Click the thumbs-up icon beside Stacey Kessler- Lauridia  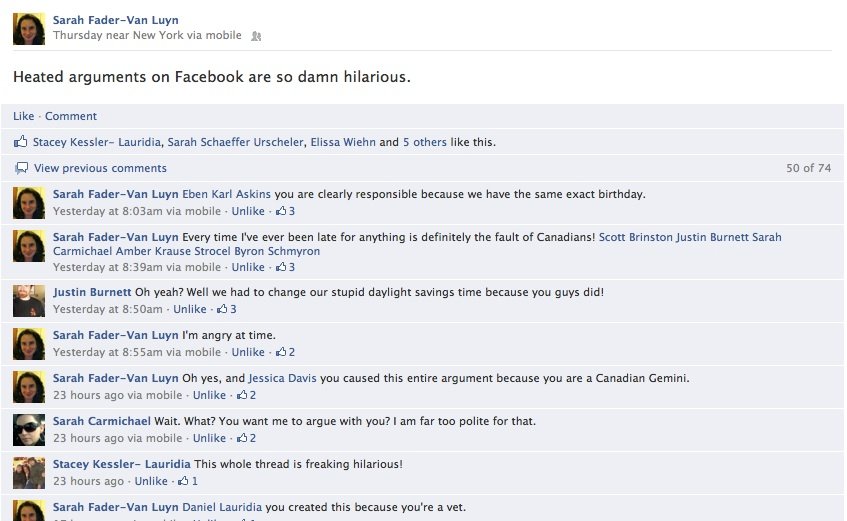(x=21, y=142)
